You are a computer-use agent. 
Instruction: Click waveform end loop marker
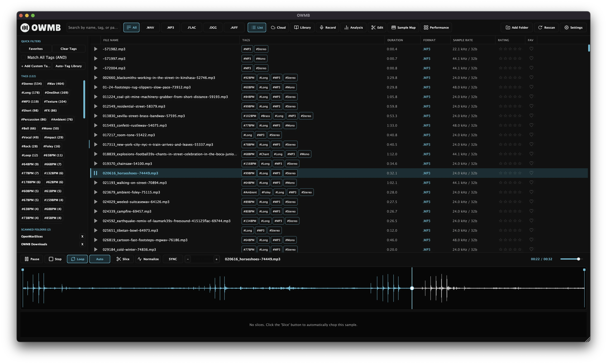coord(584,270)
